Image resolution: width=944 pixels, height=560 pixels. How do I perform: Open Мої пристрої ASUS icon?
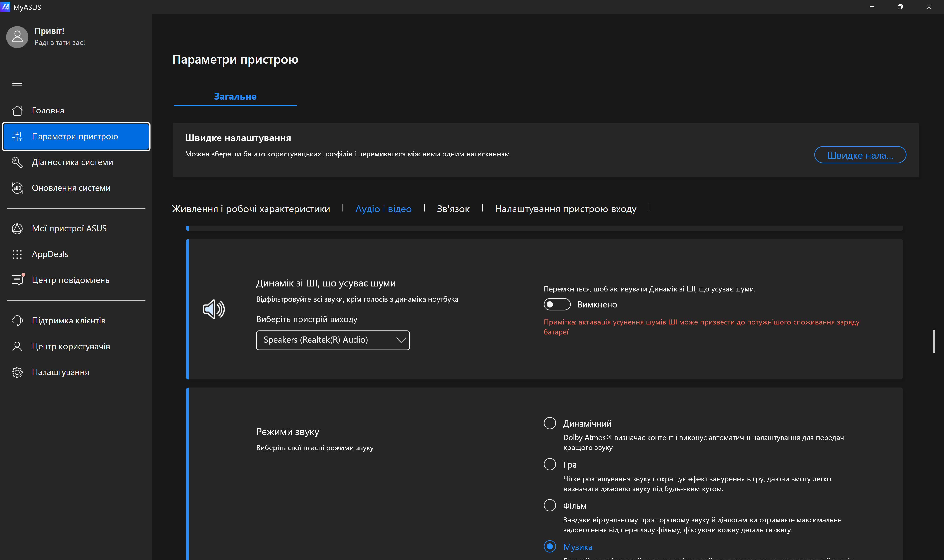(x=17, y=228)
